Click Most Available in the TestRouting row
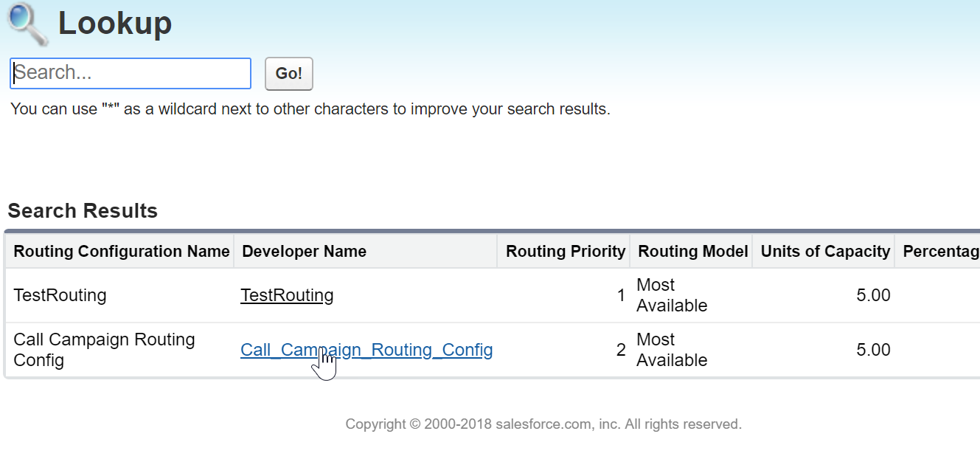The width and height of the screenshot is (980, 462). (672, 295)
